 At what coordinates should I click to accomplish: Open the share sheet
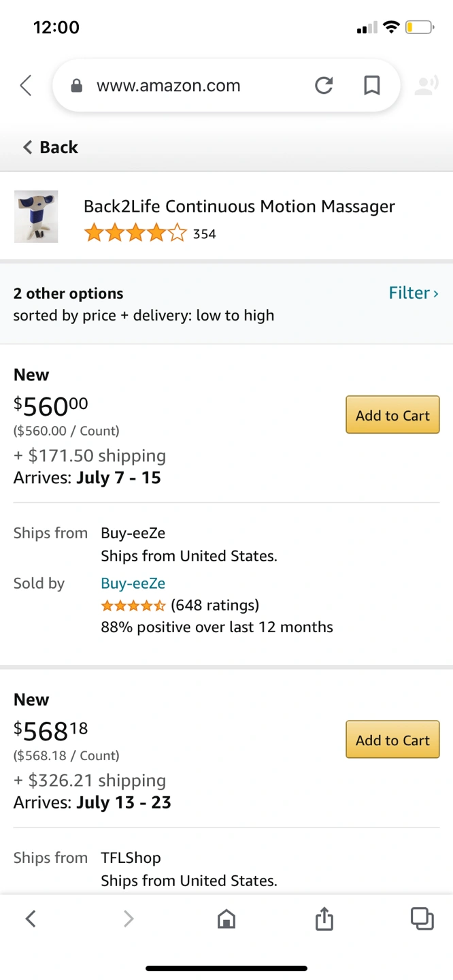[324, 919]
